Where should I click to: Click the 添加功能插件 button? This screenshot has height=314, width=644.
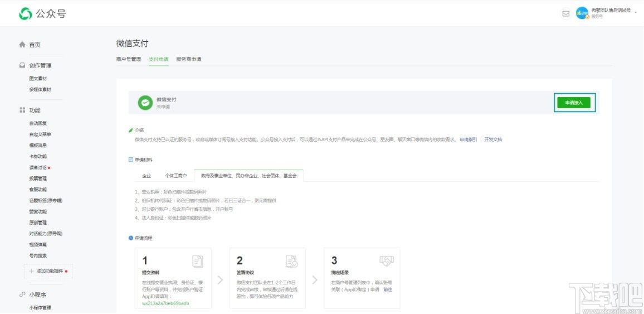48,271
